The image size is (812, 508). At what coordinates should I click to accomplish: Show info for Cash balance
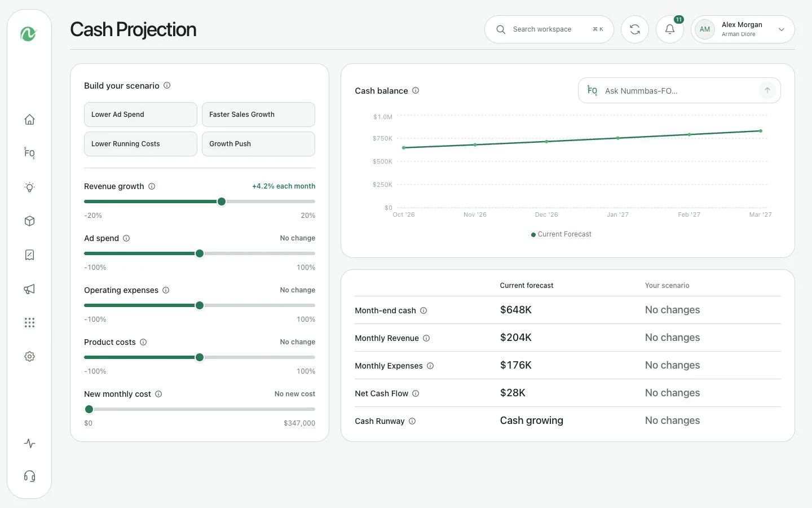coord(416,90)
